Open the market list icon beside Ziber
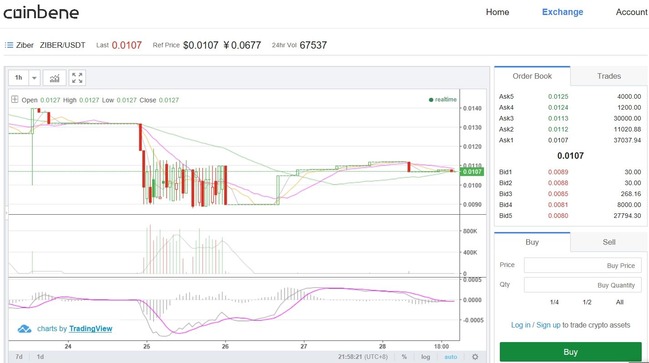This screenshot has height=363, width=649. click(9, 45)
